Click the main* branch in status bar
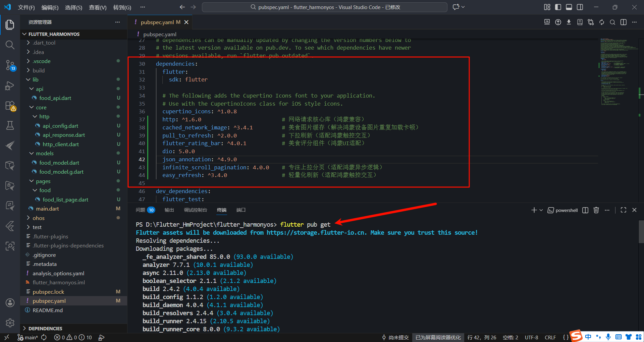This screenshot has width=644, height=342. click(x=28, y=337)
